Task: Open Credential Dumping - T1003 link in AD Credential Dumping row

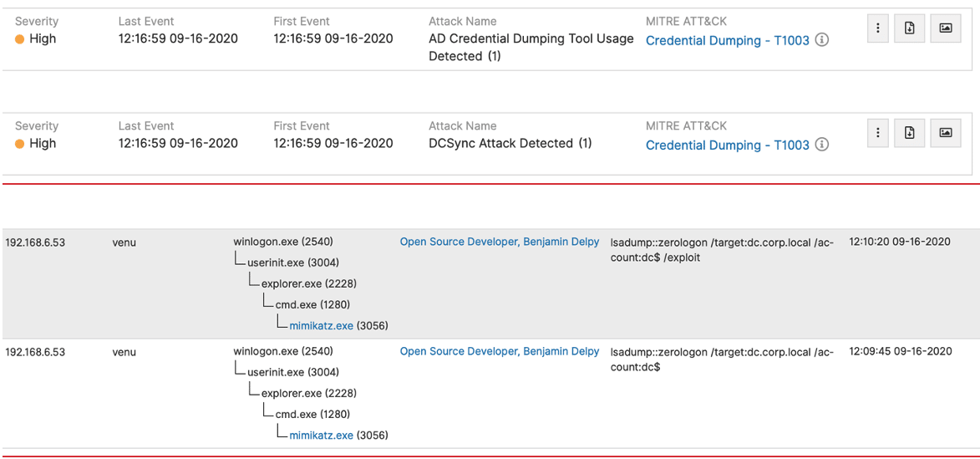Action: pos(727,40)
